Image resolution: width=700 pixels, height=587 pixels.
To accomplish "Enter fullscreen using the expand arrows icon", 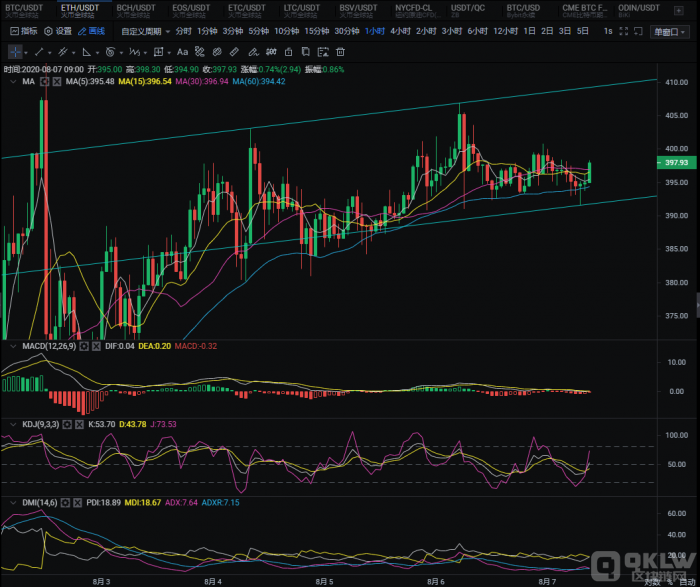I will coord(624,31).
